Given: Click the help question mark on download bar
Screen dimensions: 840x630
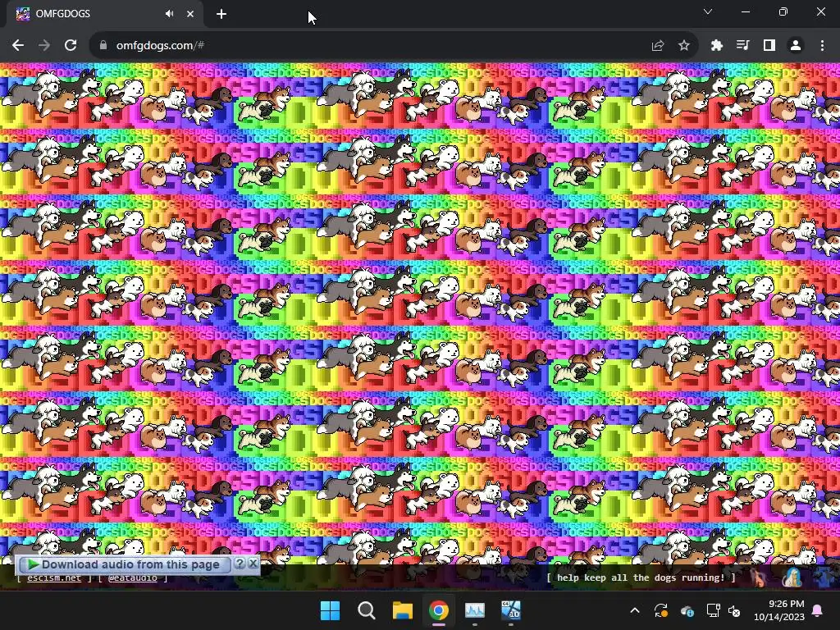Looking at the screenshot, I should tap(240, 564).
